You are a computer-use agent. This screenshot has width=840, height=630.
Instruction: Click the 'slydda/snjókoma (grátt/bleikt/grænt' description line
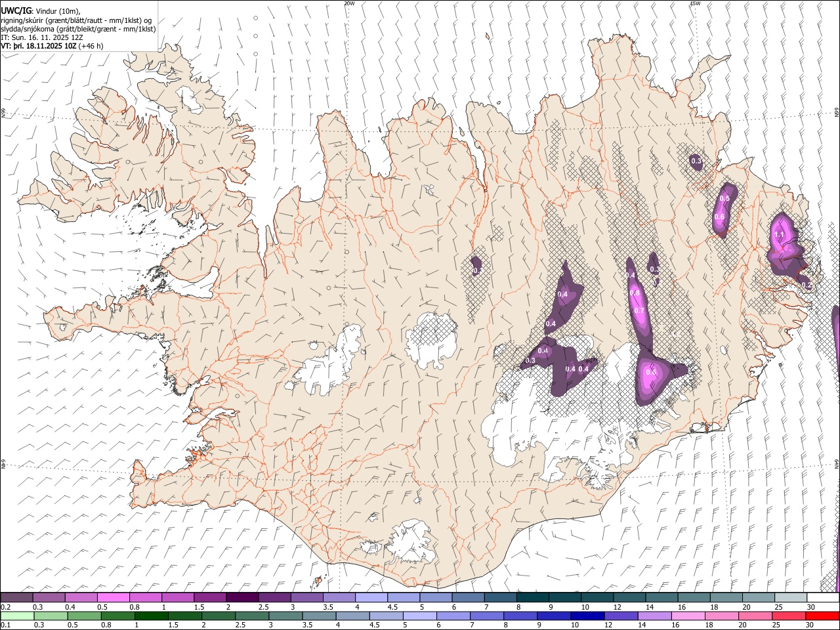coord(78,29)
